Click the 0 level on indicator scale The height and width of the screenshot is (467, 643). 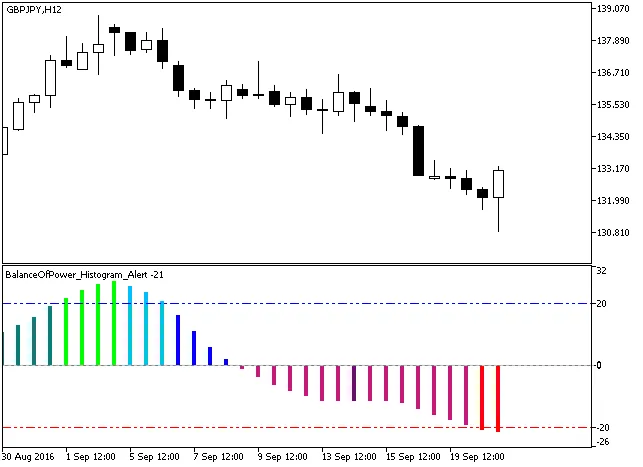(x=600, y=365)
